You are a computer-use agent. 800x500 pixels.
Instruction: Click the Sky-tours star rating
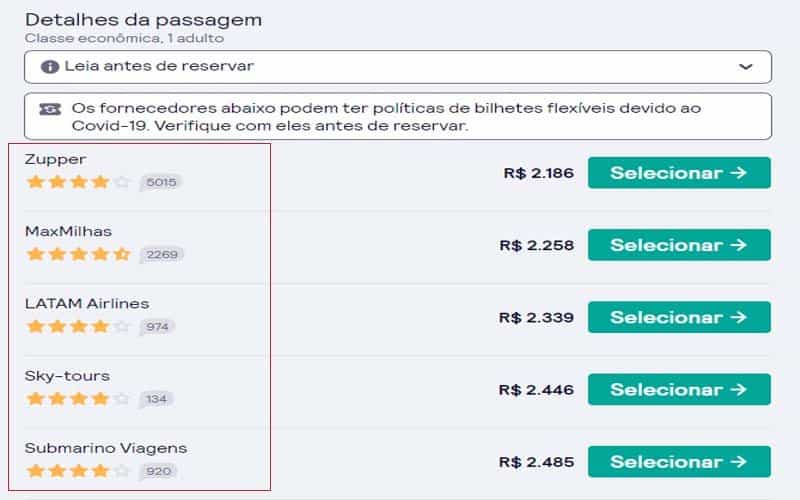tap(78, 398)
